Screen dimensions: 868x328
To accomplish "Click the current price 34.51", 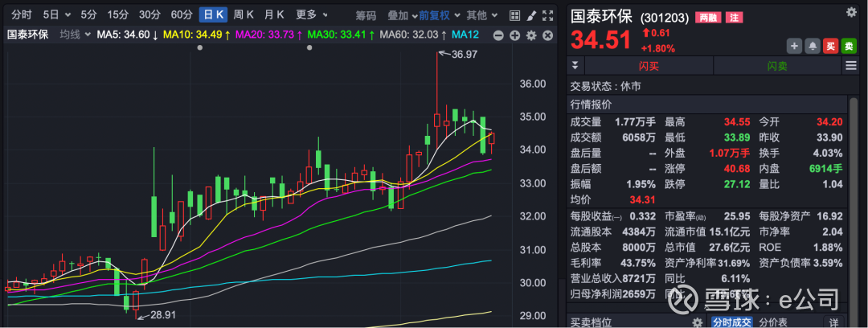I will pyautogui.click(x=600, y=40).
